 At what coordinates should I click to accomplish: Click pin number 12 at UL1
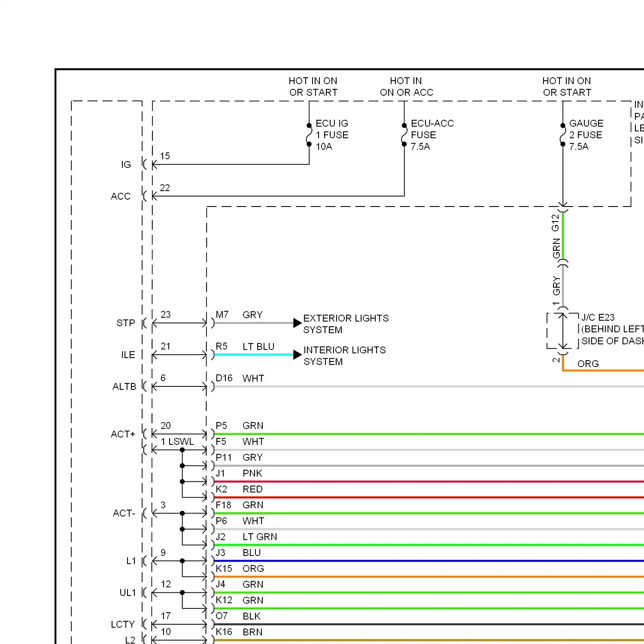[x=166, y=584]
